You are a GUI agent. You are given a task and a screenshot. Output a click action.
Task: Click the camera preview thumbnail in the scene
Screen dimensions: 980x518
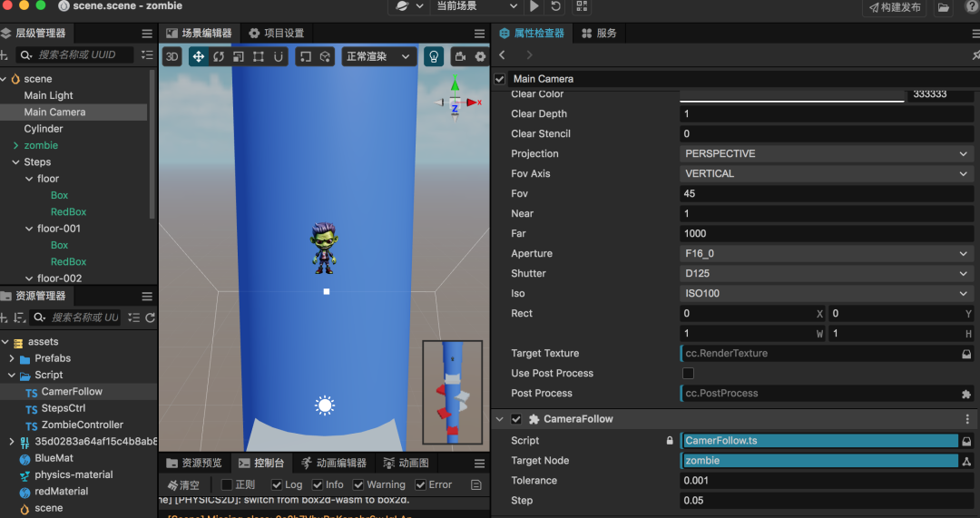453,392
